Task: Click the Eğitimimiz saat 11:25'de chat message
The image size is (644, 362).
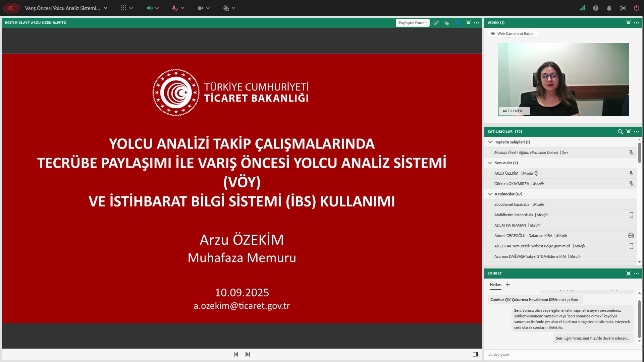Action: [x=593, y=338]
